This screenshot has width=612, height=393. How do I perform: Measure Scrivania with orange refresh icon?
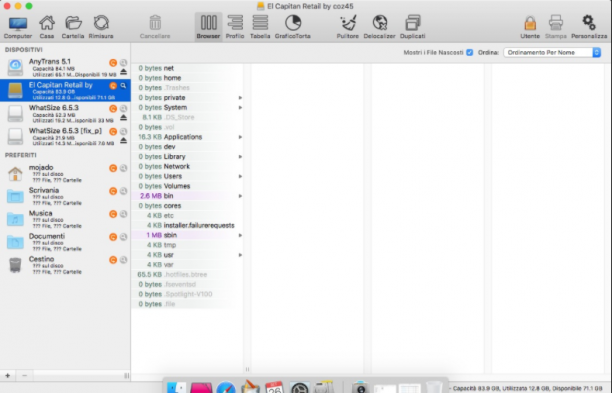click(113, 191)
